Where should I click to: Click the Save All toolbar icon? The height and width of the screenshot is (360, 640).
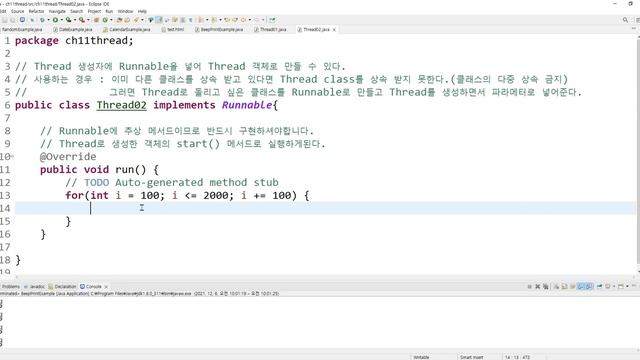coord(13,20)
